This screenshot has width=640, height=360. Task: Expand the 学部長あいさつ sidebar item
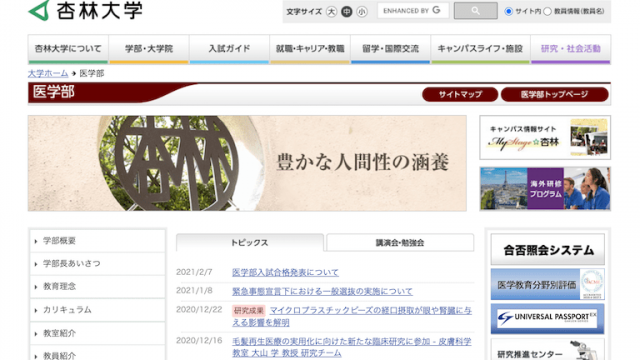98,264
